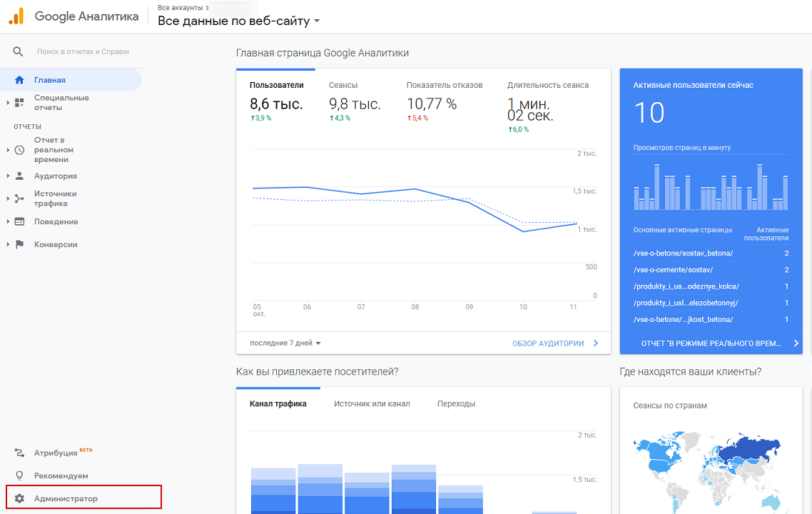
Task: Open the real-time mode report link
Action: pyautogui.click(x=711, y=343)
